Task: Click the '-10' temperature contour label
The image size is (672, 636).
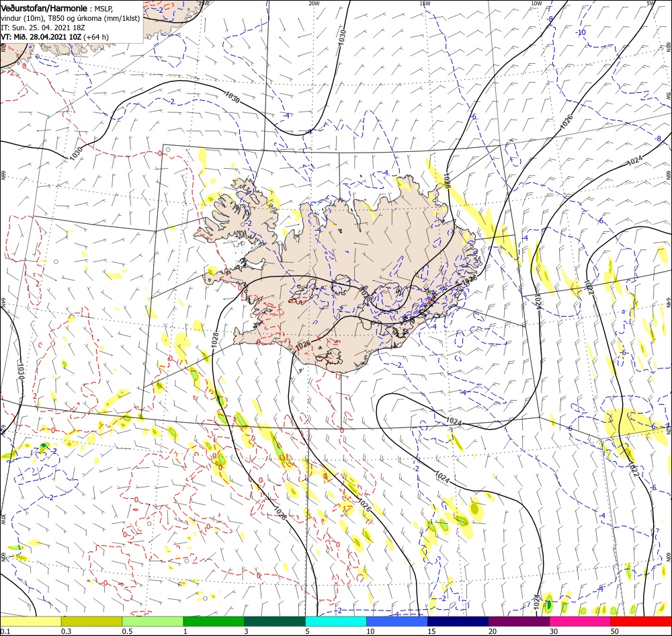Action: 581,32
